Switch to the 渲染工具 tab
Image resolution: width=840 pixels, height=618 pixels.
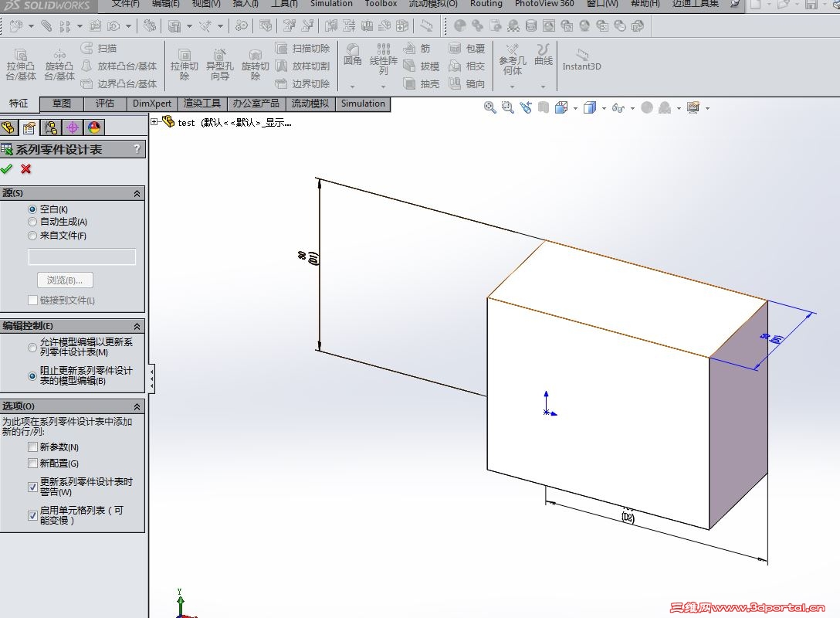click(202, 104)
